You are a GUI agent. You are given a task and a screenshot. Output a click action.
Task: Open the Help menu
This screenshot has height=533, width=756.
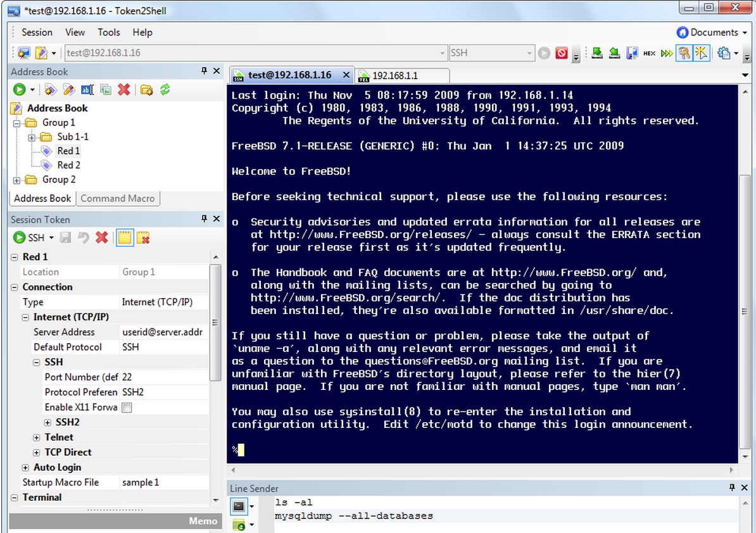point(142,32)
